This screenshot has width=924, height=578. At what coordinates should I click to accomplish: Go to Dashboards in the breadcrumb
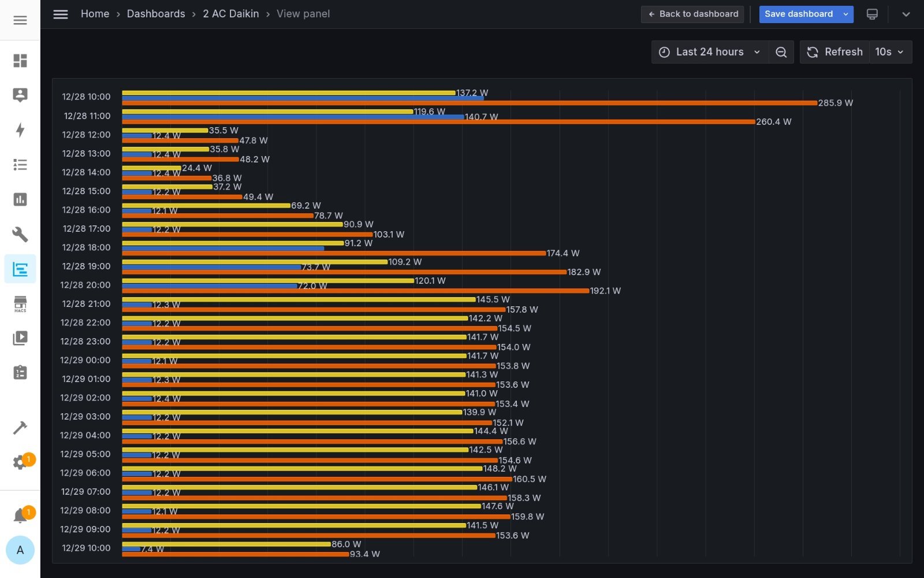(x=156, y=14)
